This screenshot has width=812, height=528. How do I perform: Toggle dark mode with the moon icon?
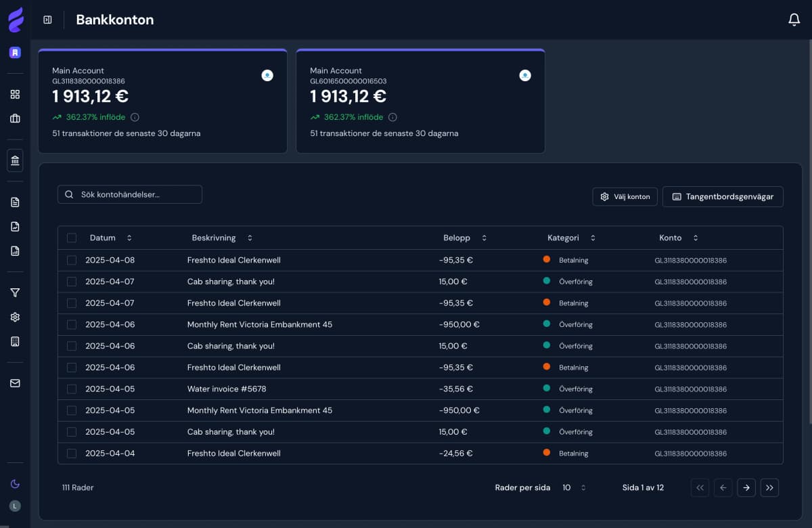[x=15, y=483]
